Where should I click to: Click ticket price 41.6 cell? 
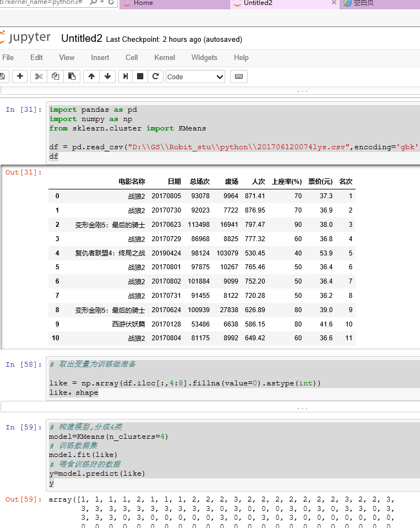[326, 324]
